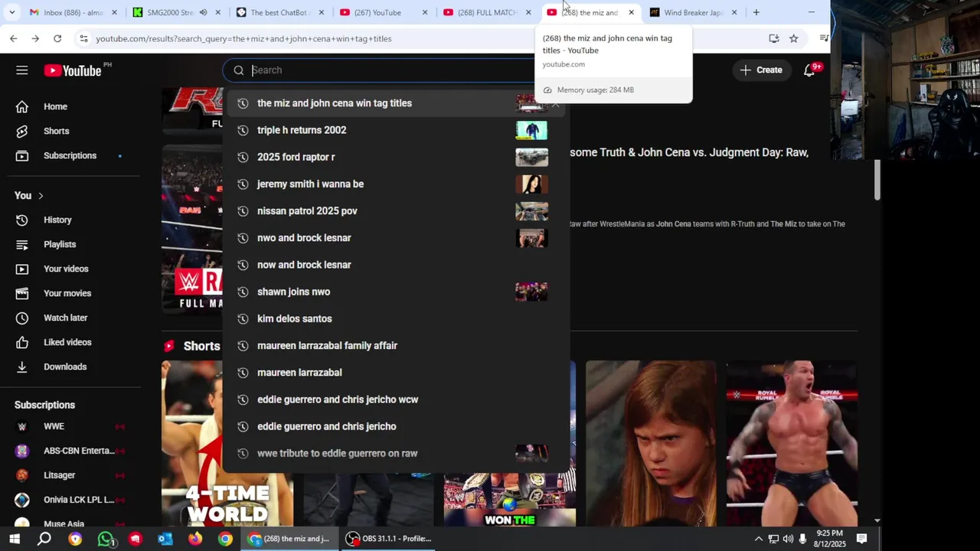Open the volume control in system tray
980x551 pixels.
(788, 539)
